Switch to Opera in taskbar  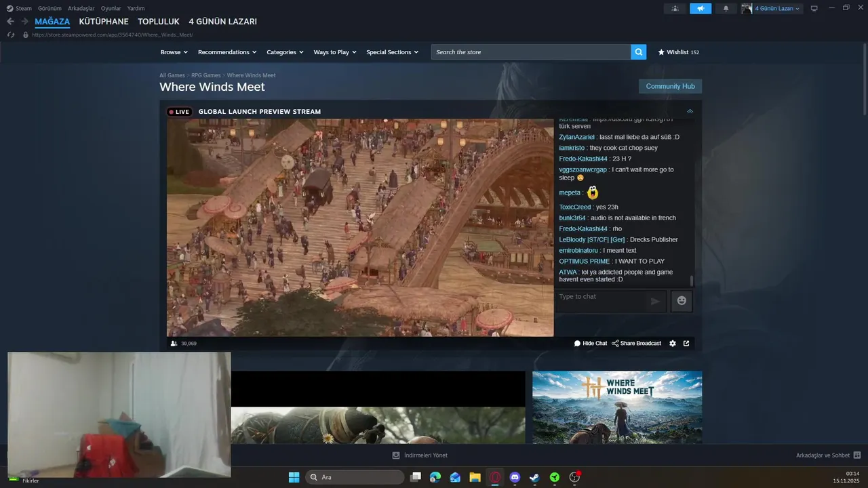click(495, 477)
